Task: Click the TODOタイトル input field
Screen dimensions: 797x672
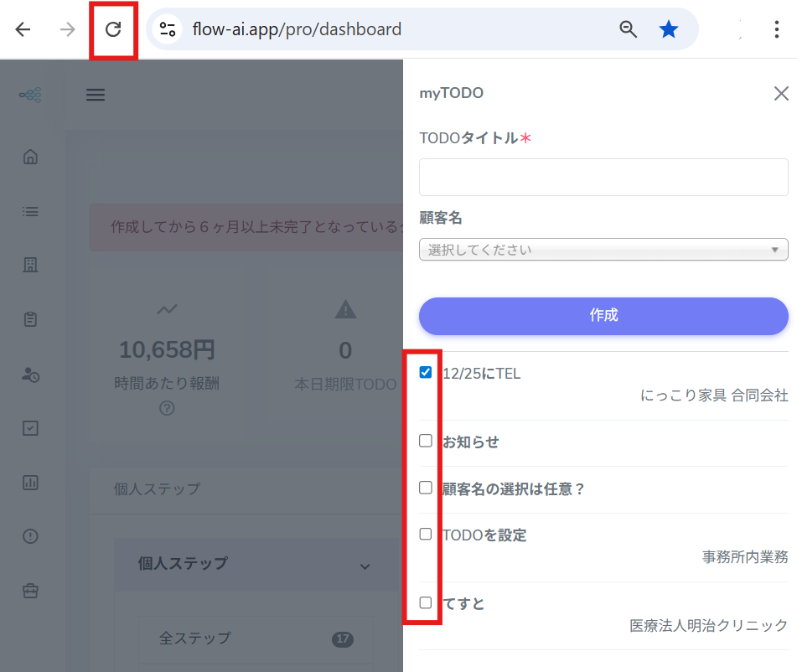Action: (603, 178)
